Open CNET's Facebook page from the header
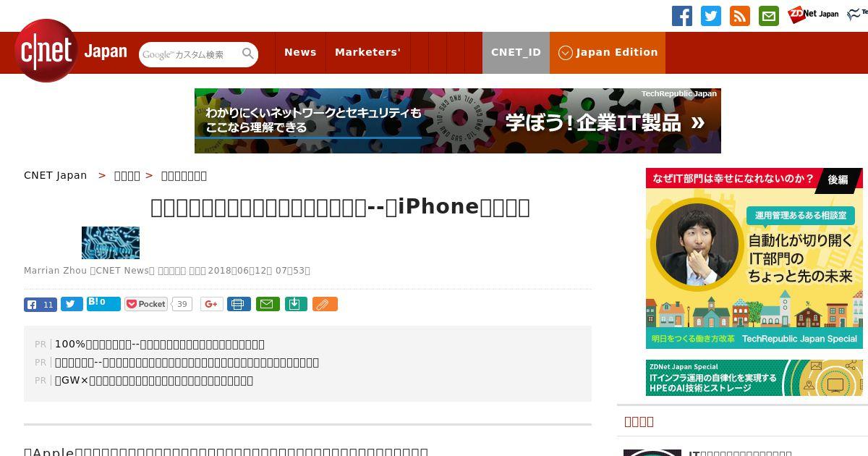Screen dimensions: 868x456 pos(681,16)
